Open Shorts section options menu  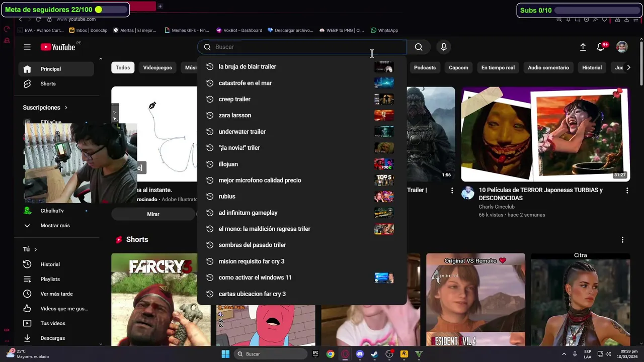tap(622, 240)
